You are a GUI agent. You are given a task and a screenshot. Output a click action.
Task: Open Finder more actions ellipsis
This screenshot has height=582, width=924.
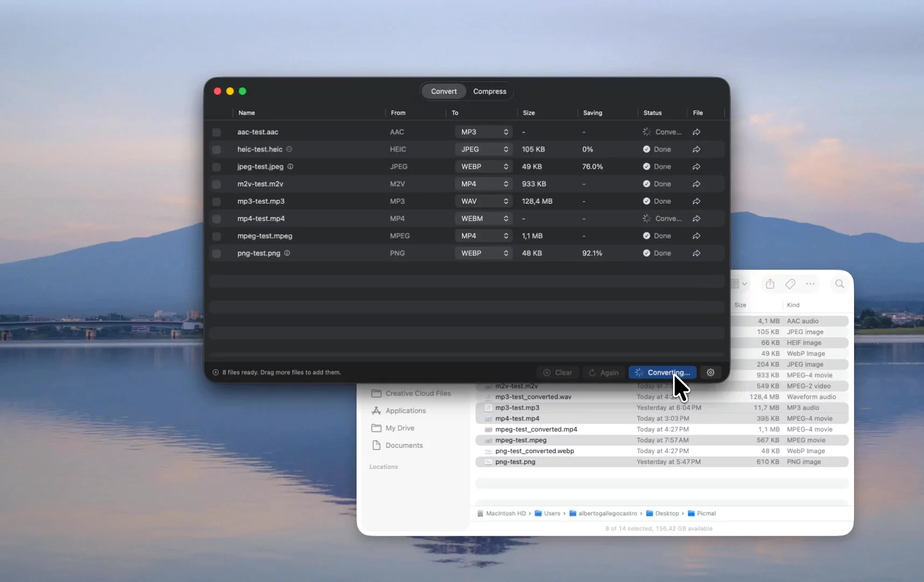[810, 284]
